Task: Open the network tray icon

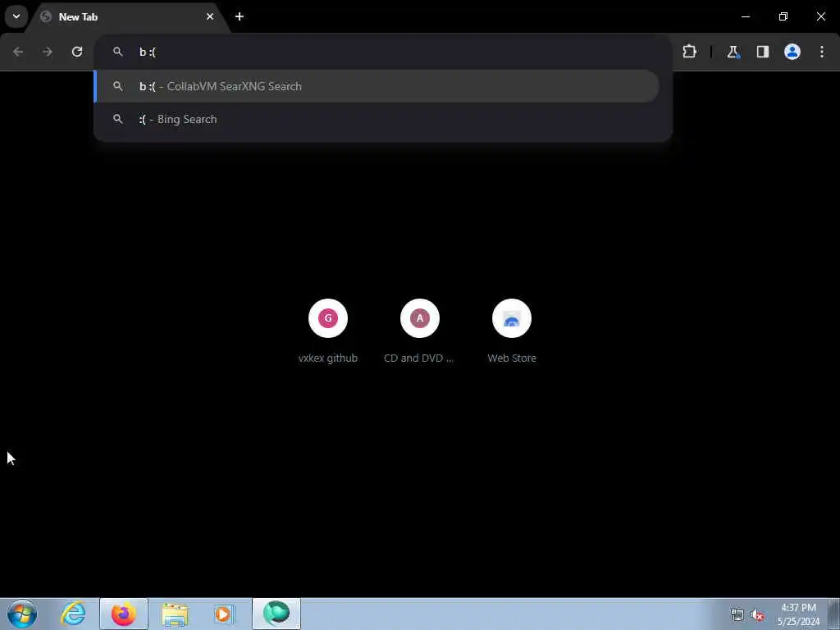Action: (737, 615)
